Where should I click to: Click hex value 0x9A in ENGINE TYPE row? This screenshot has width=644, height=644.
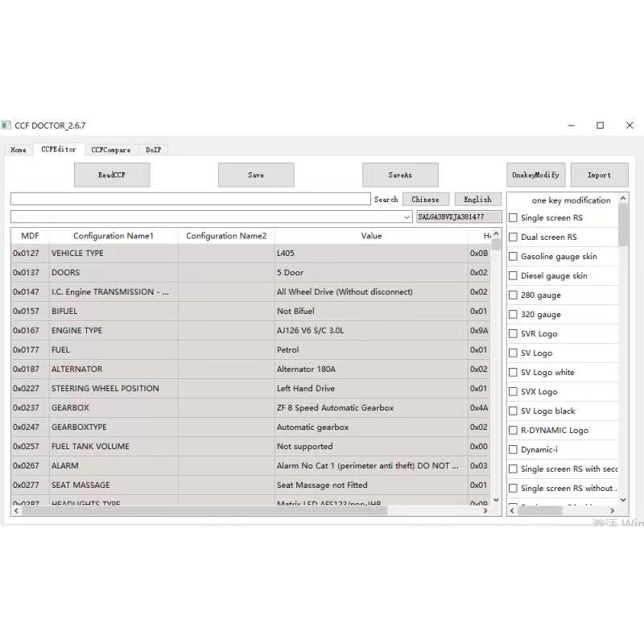[x=479, y=330]
